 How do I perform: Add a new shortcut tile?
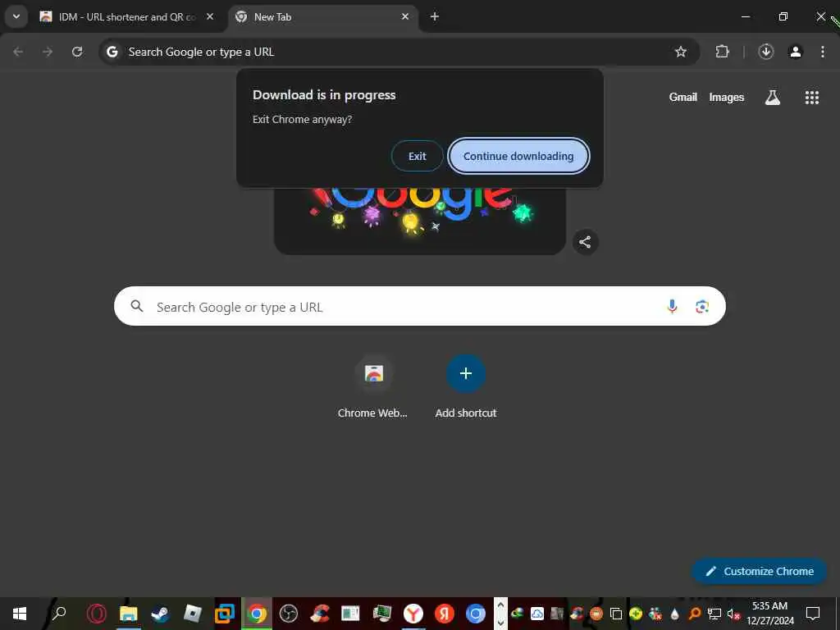point(466,387)
